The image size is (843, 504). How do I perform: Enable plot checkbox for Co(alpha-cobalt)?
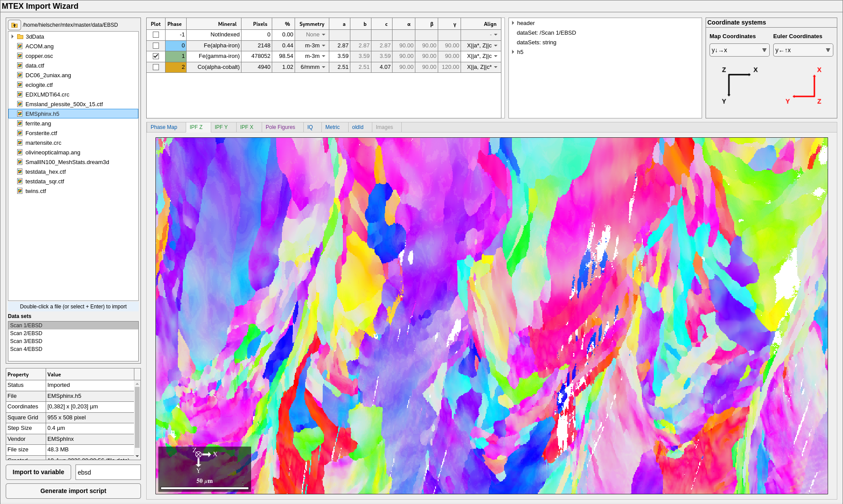point(156,67)
